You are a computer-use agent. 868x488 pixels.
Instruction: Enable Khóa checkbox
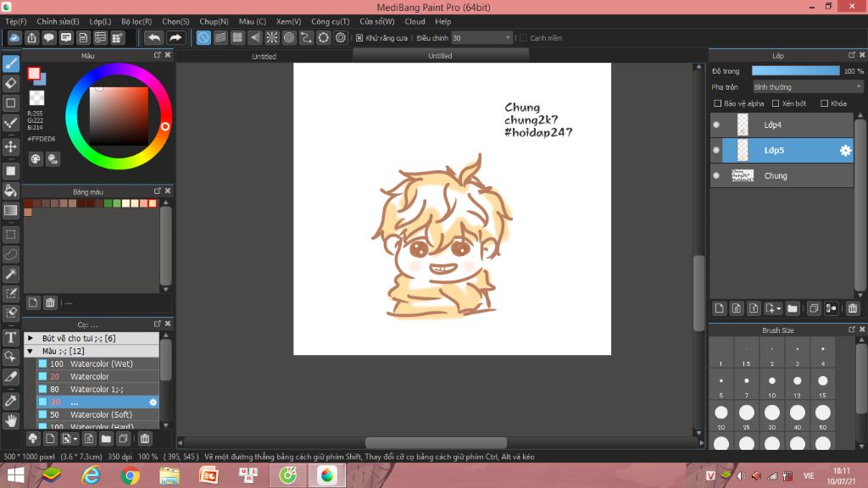(824, 103)
